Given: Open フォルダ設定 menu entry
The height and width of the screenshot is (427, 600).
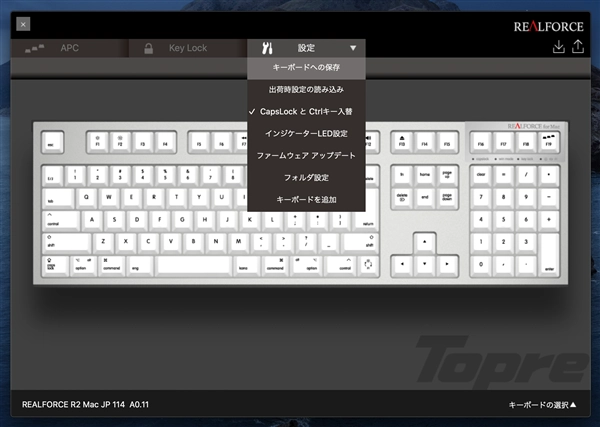Looking at the screenshot, I should [306, 178].
